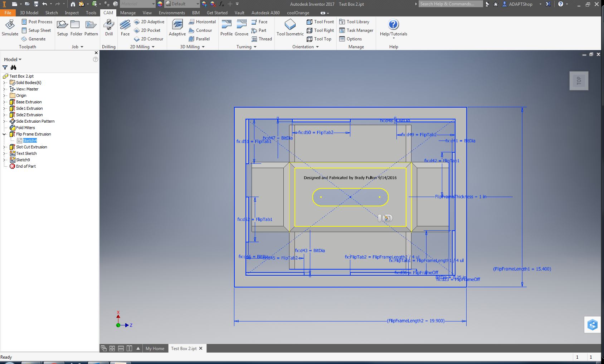Create a new Setup job
This screenshot has height=364, width=604.
(62, 28)
